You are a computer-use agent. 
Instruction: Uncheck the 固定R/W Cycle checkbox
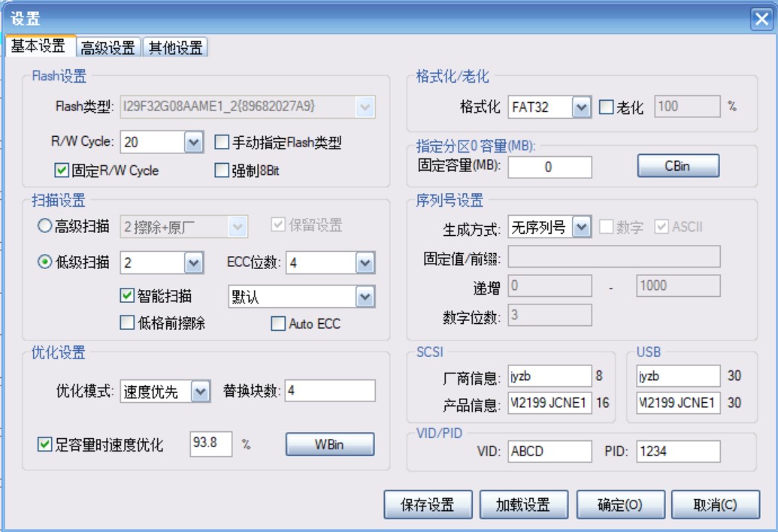point(62,171)
